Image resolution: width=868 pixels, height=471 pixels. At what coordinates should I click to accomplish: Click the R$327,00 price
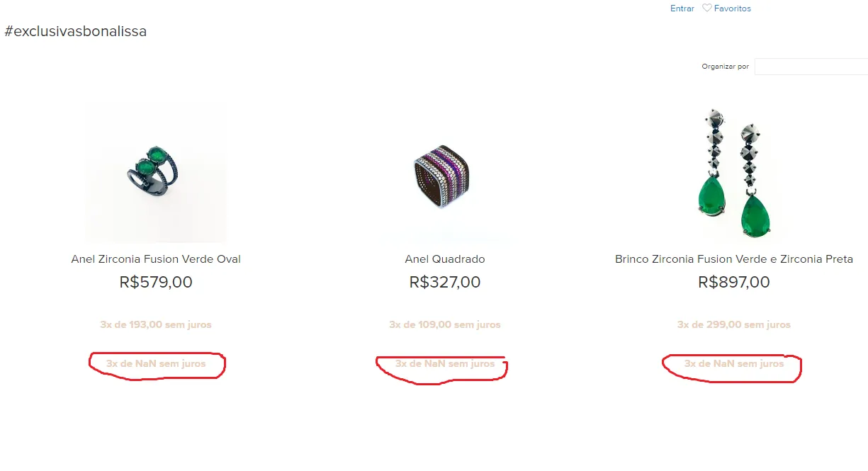pyautogui.click(x=445, y=282)
